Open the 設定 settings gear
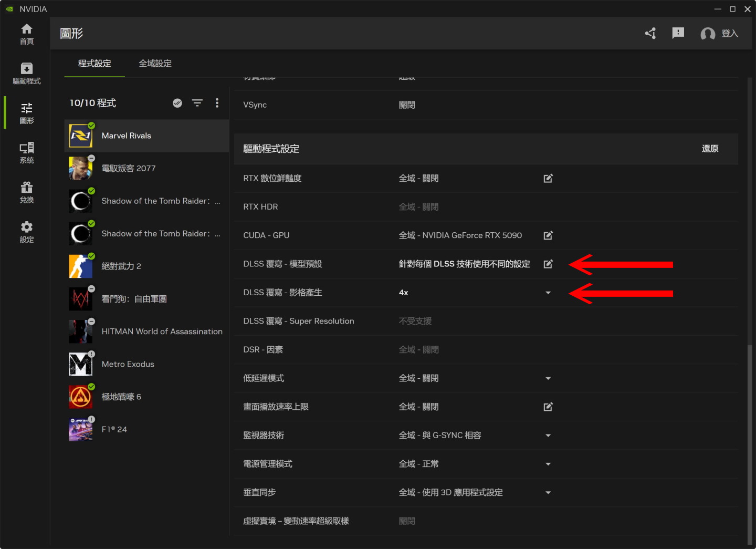756x549 pixels. (x=27, y=232)
